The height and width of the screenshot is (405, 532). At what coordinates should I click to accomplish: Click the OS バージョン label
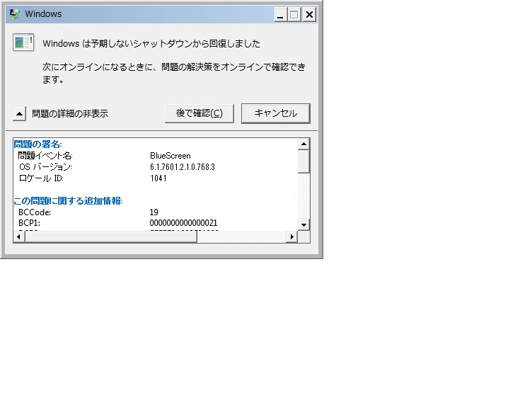[45, 167]
